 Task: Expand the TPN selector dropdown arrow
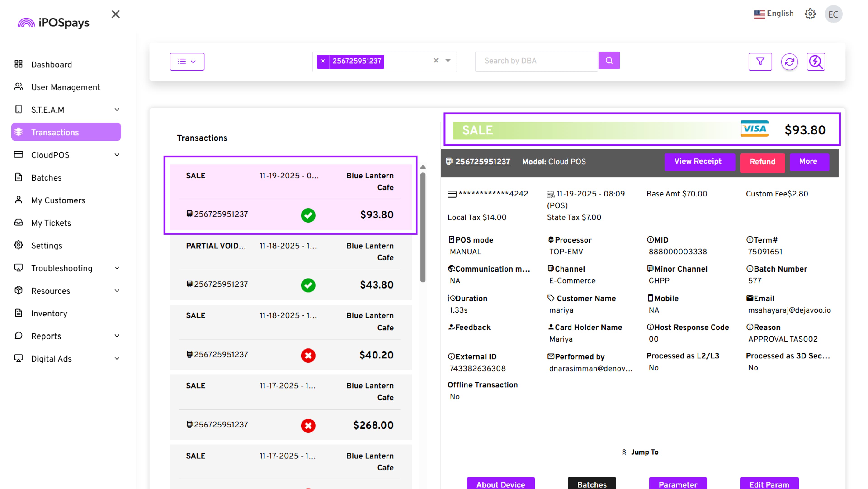448,61
